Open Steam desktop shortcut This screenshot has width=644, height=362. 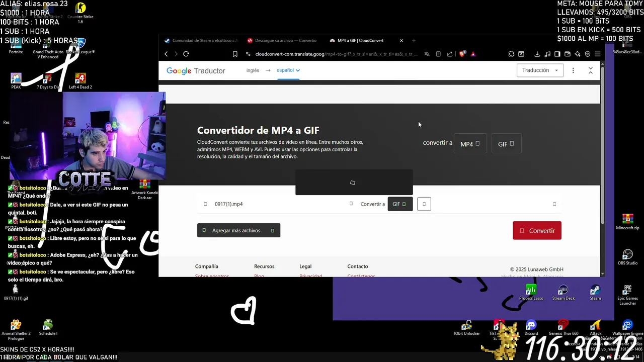click(x=595, y=292)
